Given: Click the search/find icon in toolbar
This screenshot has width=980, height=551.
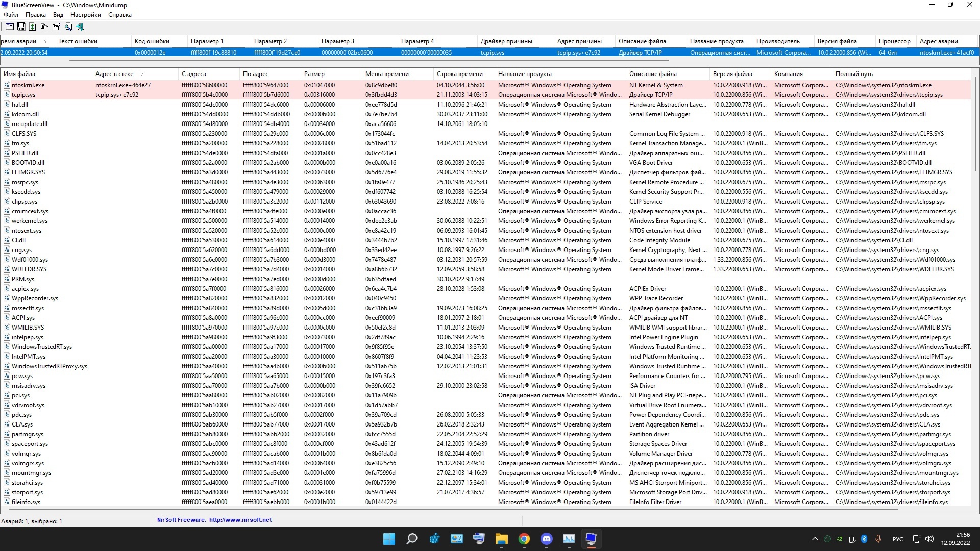Looking at the screenshot, I should [x=68, y=26].
